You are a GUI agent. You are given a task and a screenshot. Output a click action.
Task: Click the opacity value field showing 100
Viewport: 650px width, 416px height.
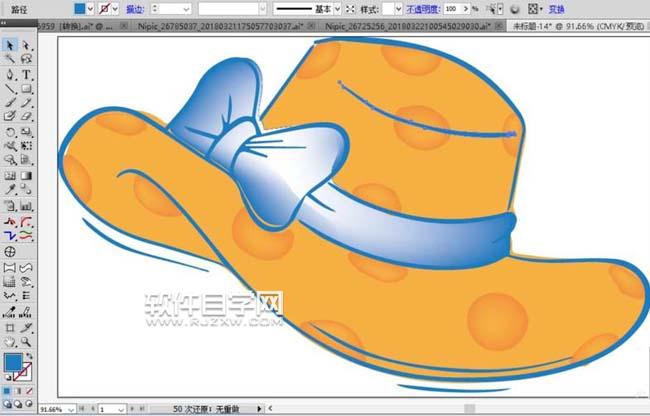pos(452,9)
